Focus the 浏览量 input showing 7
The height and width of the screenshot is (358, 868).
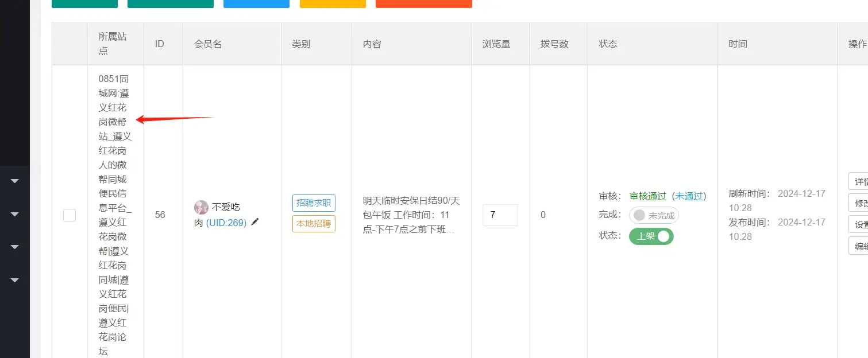500,215
